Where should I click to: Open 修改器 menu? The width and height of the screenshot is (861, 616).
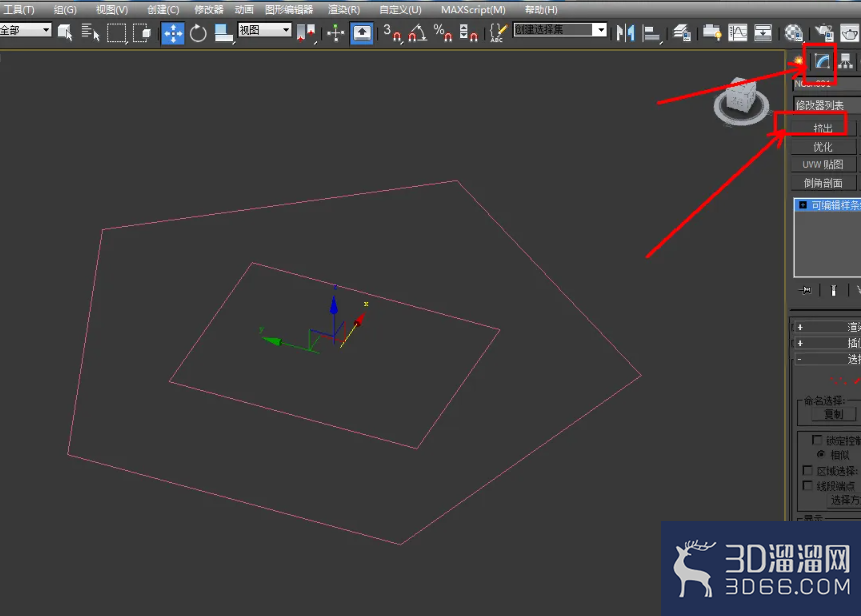click(x=209, y=10)
